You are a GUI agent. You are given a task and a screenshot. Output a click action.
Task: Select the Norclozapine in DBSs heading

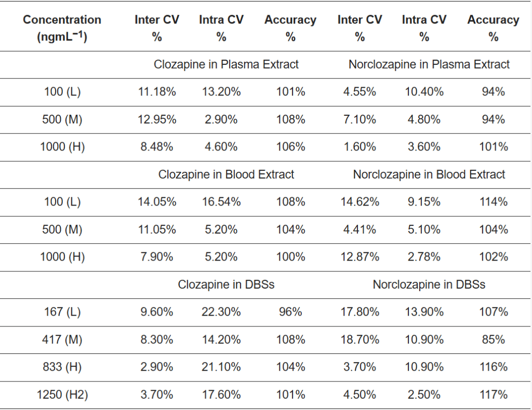coord(429,284)
